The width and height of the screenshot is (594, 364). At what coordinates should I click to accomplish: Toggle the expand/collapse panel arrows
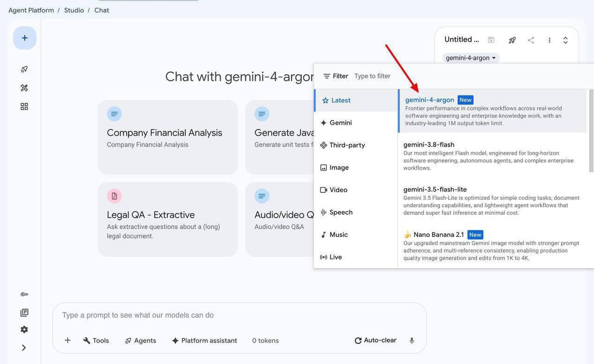pyautogui.click(x=565, y=40)
